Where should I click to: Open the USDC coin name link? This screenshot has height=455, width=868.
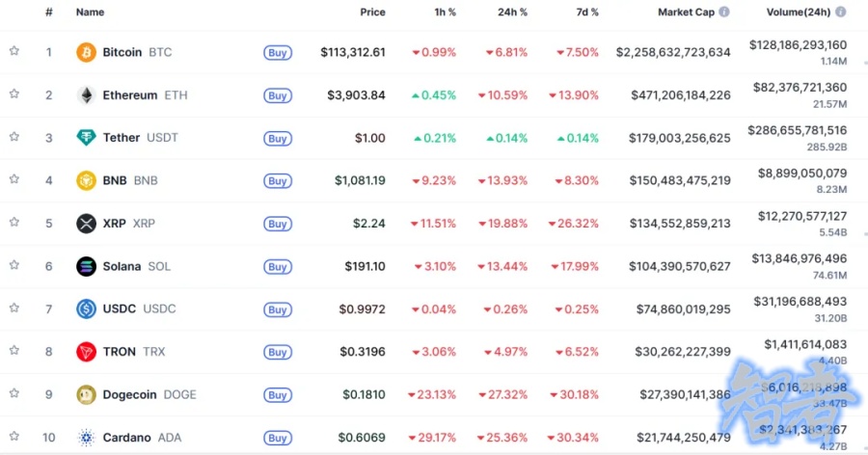pyautogui.click(x=121, y=309)
